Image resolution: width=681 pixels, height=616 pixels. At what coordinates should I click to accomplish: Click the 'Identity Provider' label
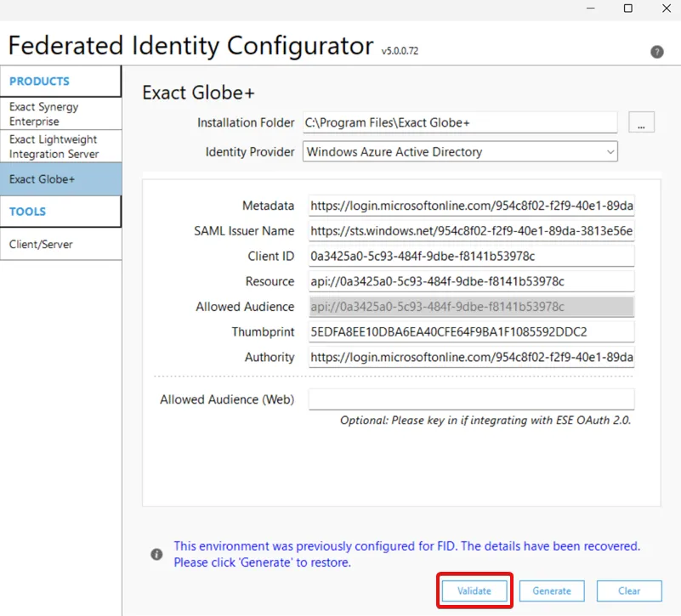point(250,152)
